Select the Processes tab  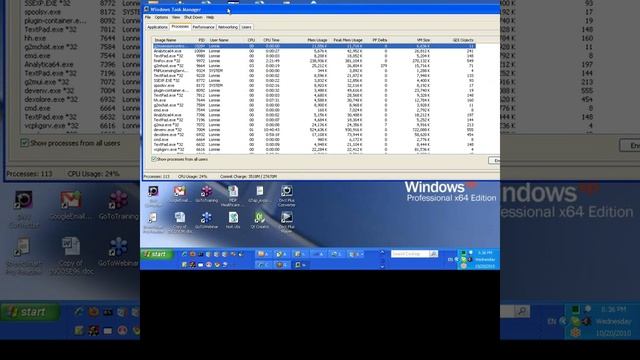point(180,27)
